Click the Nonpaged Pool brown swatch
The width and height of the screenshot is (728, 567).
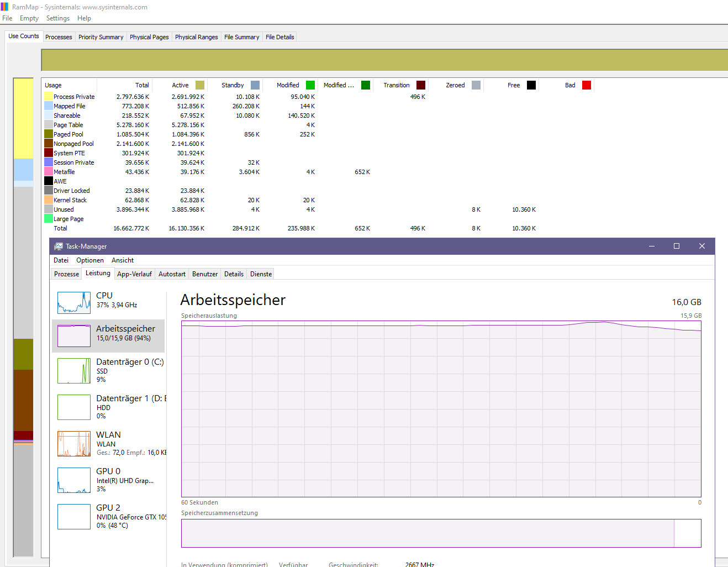pos(49,144)
